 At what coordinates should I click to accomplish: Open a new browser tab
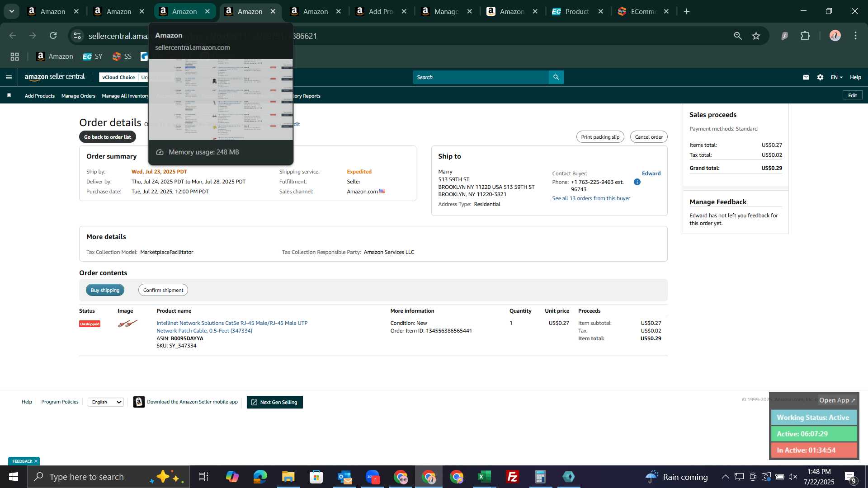[687, 11]
